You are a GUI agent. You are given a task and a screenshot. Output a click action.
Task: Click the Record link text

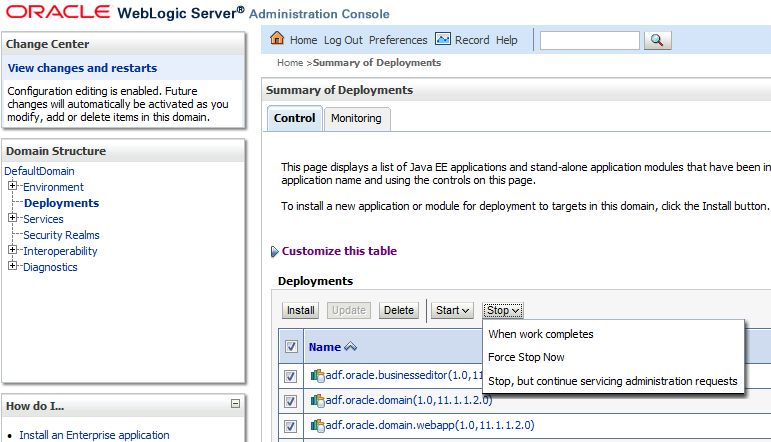(472, 40)
